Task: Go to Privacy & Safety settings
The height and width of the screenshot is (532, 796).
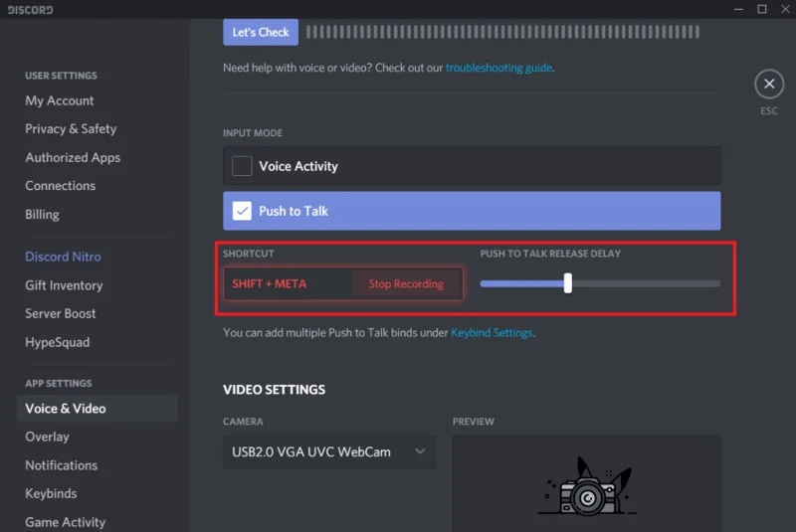Action: click(x=71, y=129)
